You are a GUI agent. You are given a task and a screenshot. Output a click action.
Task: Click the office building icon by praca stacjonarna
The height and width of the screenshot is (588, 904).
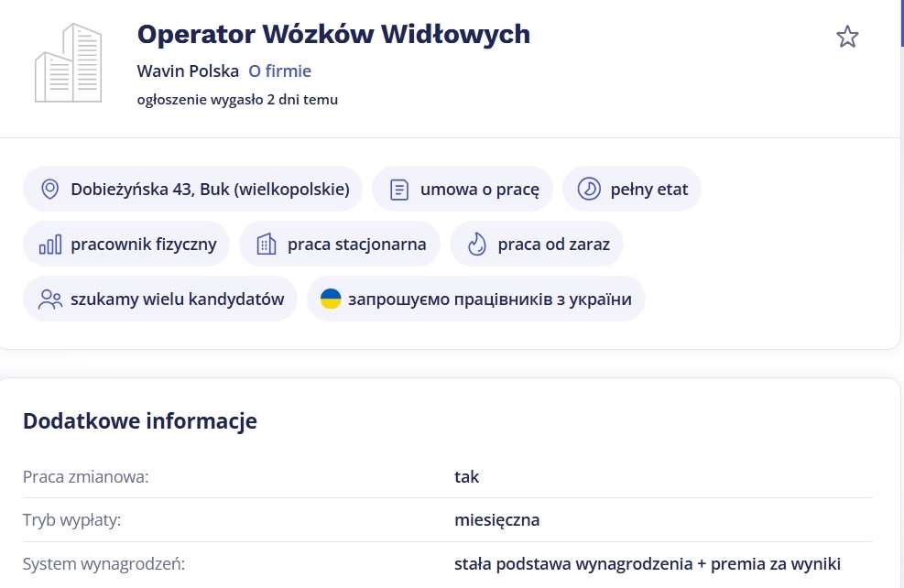tap(267, 245)
